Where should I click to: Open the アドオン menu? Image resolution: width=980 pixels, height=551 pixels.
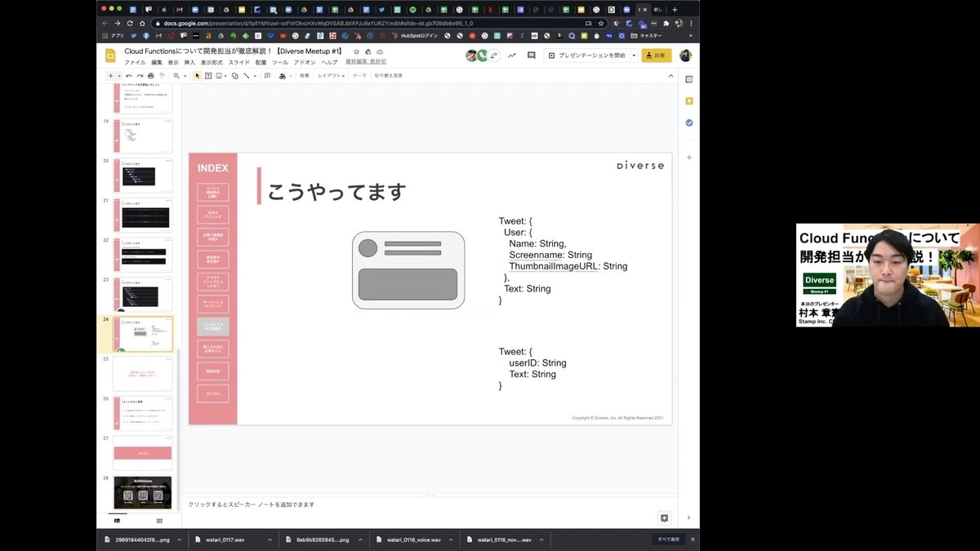point(305,62)
